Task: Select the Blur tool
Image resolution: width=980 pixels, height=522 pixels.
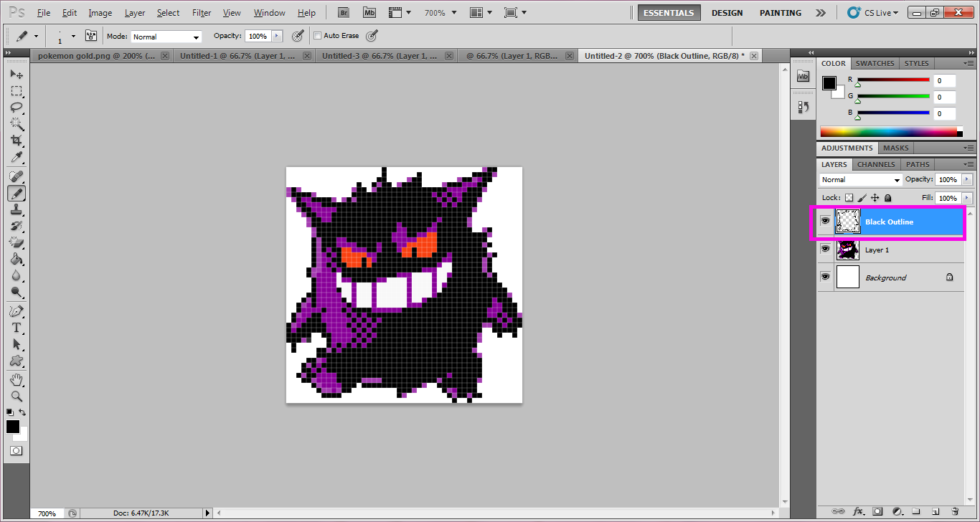Action: [16, 275]
